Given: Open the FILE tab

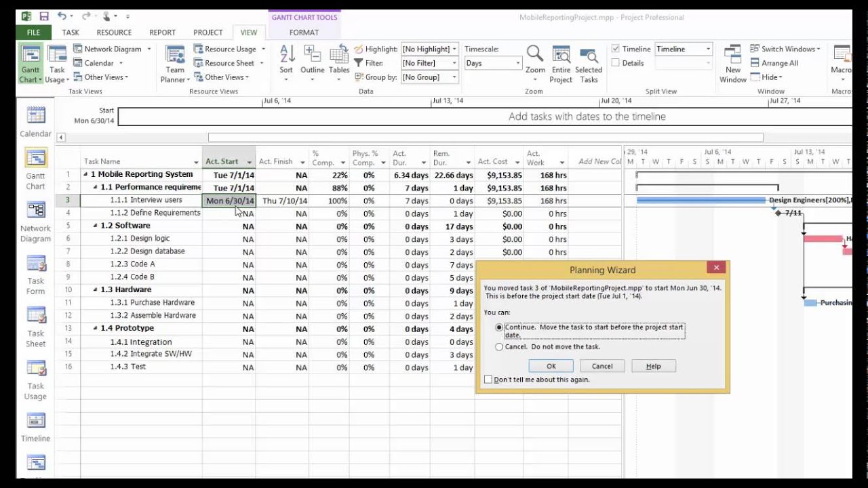Looking at the screenshot, I should [33, 32].
